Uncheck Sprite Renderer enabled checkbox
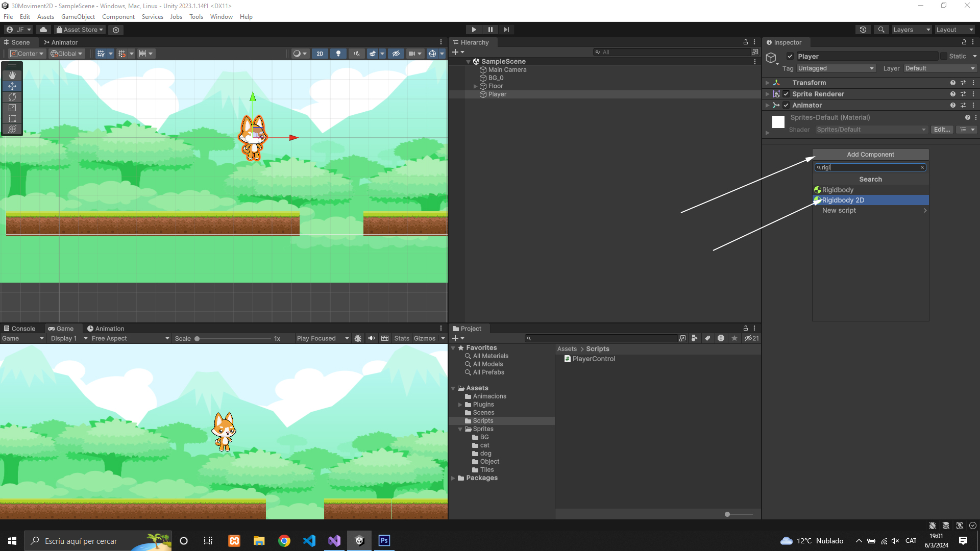This screenshot has height=551, width=980. tap(786, 94)
